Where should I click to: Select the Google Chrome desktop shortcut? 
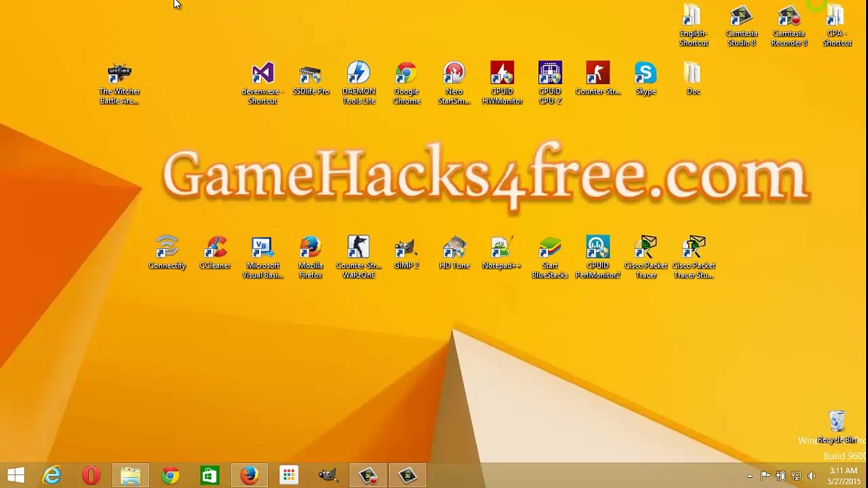pyautogui.click(x=407, y=84)
